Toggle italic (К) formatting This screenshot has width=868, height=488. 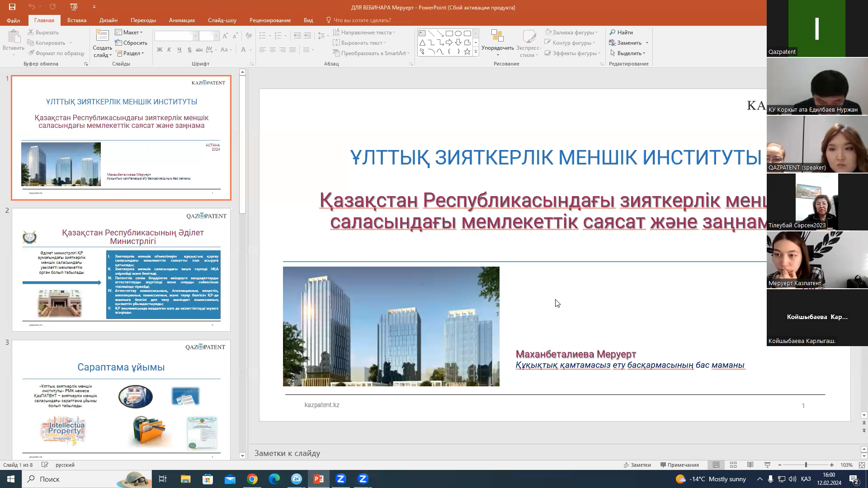(x=169, y=50)
